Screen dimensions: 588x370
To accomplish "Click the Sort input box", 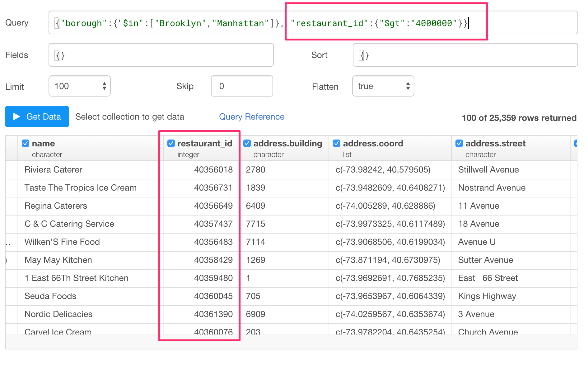I will pyautogui.click(x=465, y=55).
